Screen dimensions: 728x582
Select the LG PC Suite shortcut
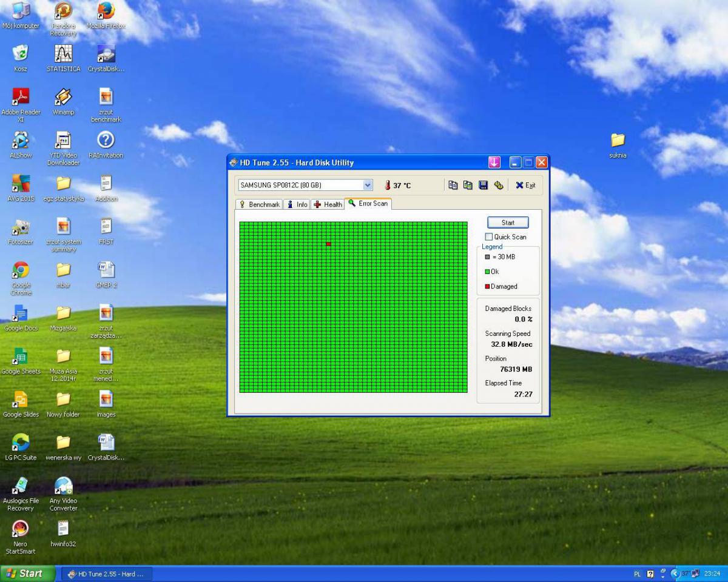pyautogui.click(x=21, y=446)
